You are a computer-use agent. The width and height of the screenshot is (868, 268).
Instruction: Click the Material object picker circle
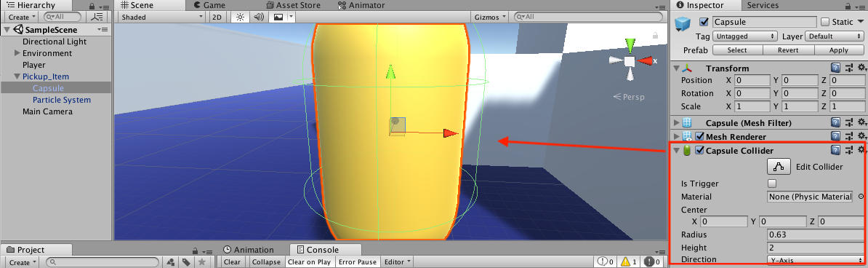(861, 197)
